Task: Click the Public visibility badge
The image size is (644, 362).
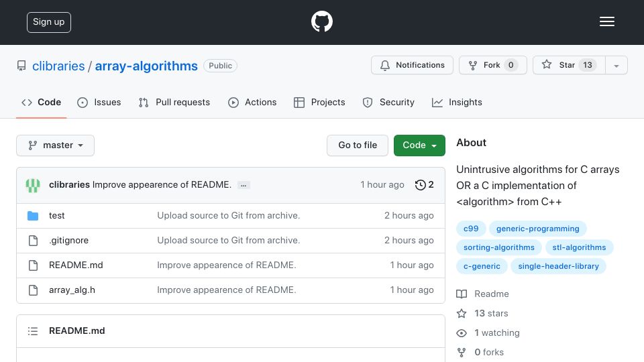Action: pyautogui.click(x=220, y=66)
